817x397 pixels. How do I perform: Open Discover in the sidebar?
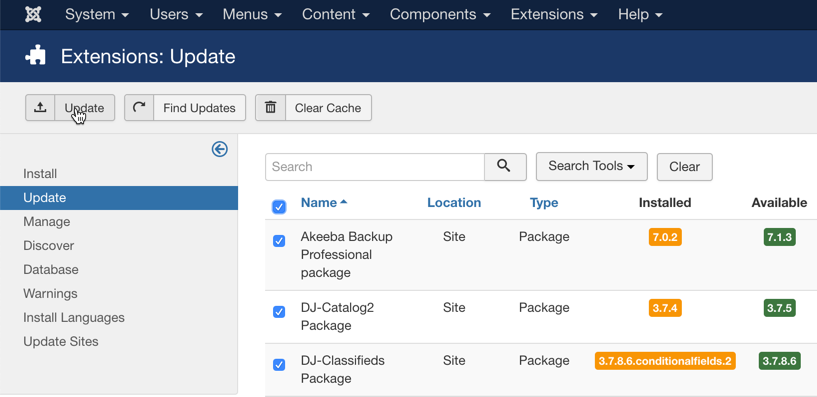48,245
